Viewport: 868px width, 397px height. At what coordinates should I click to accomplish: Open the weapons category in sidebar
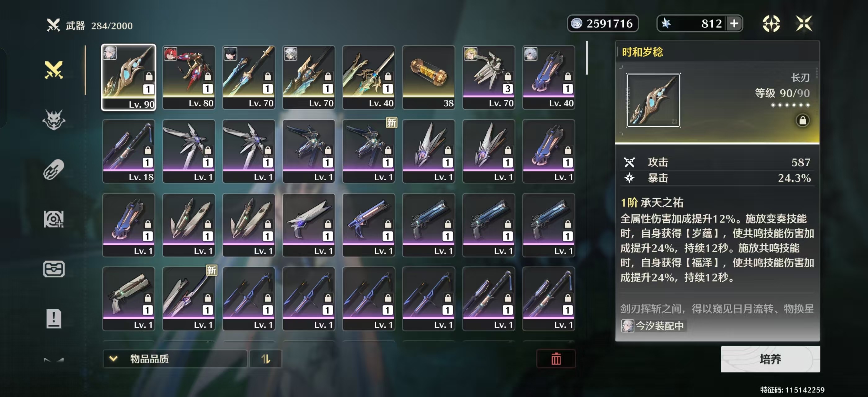click(x=54, y=70)
